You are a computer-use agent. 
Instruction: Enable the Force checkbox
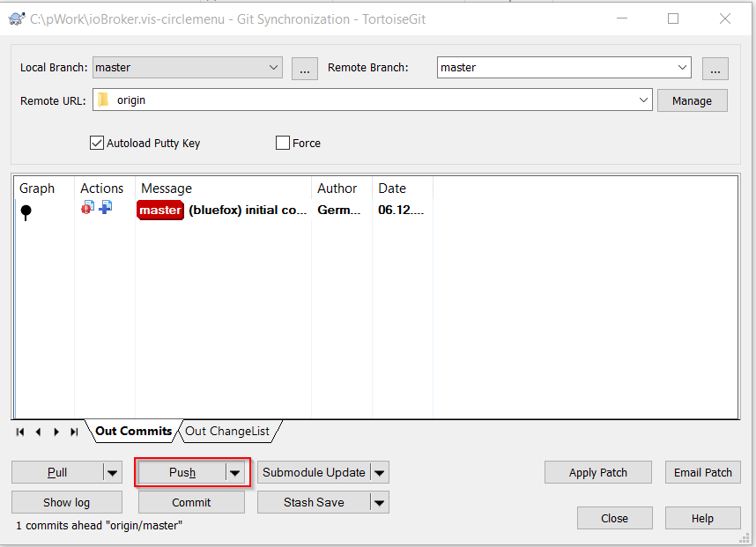(283, 143)
